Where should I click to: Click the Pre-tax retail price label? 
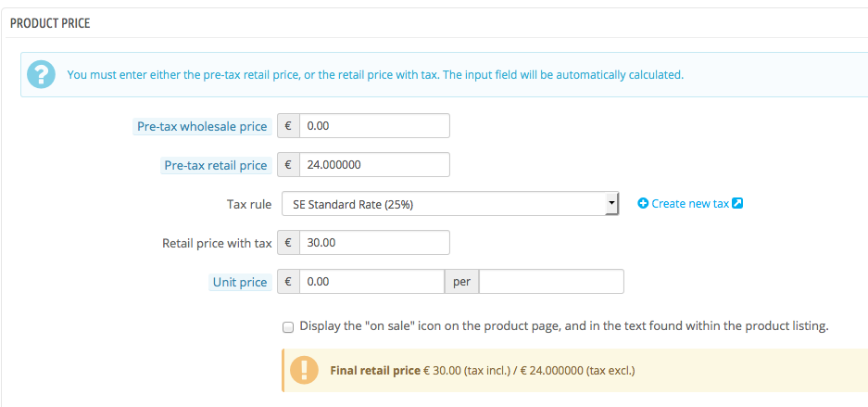tap(215, 165)
